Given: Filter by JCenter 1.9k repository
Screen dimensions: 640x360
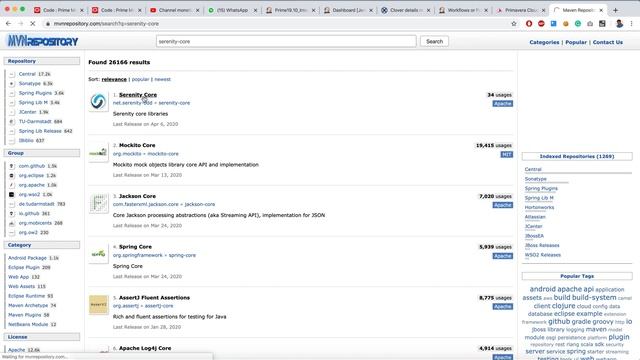Looking at the screenshot, I should coord(28,112).
